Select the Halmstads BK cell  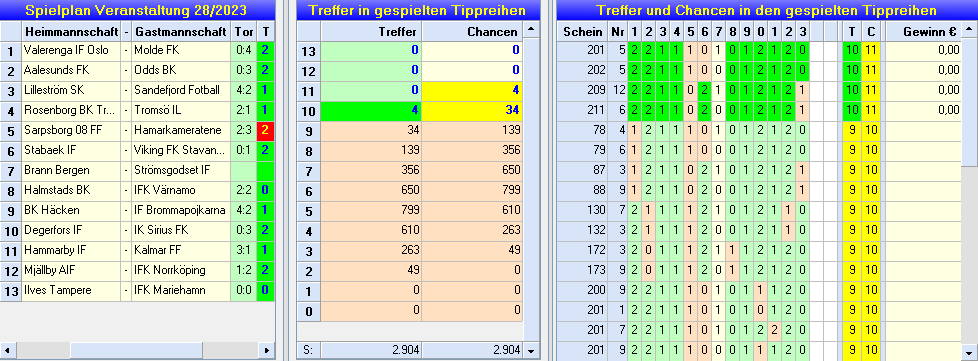click(71, 191)
